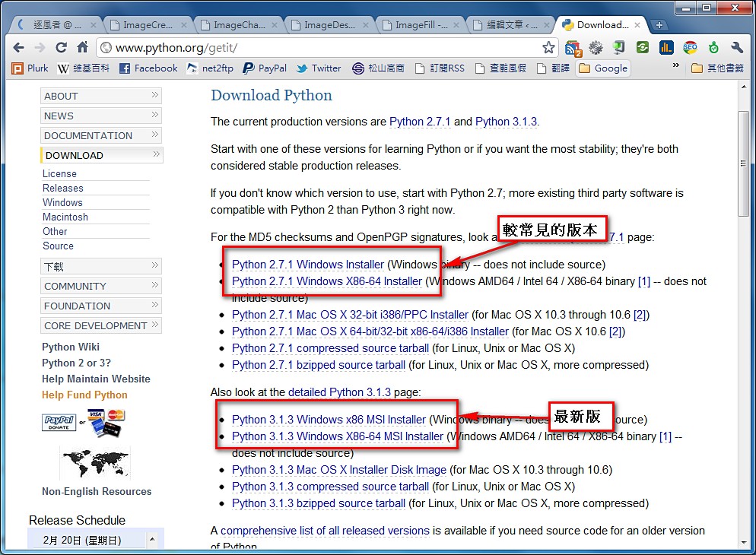Open the Twitter bookmark
The width and height of the screenshot is (756, 555).
(x=319, y=68)
